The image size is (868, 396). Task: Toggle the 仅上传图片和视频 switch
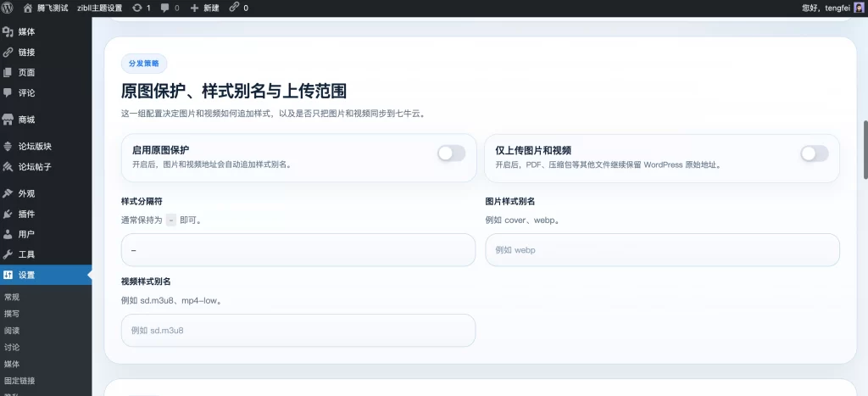(x=815, y=153)
